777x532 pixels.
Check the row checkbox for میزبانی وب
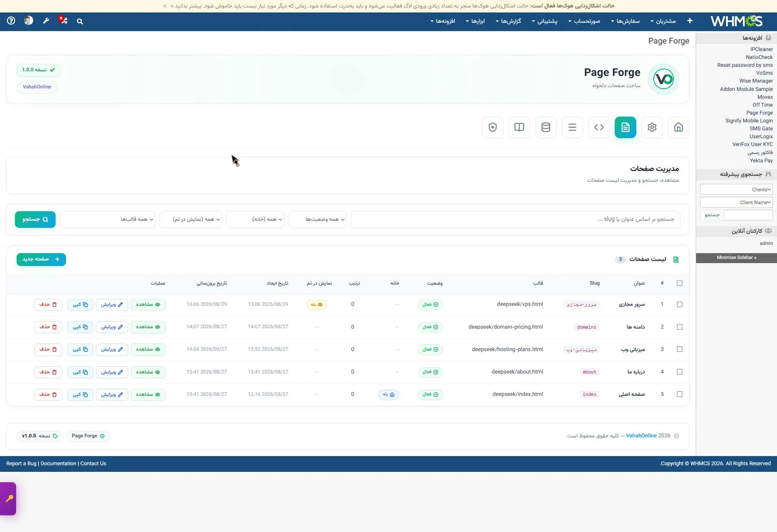click(x=679, y=349)
